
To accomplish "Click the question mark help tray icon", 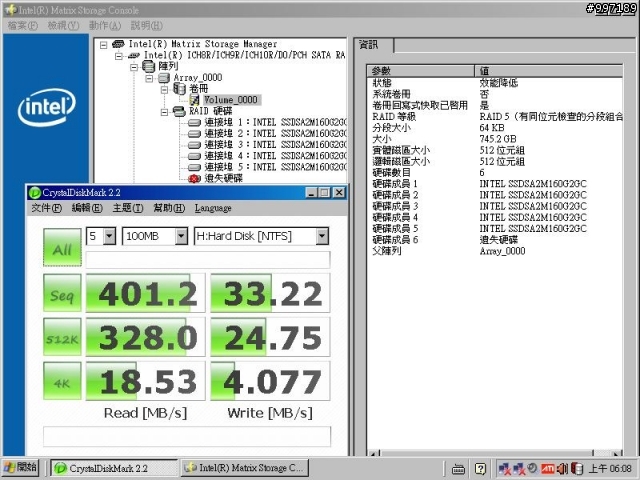I will point(480,469).
